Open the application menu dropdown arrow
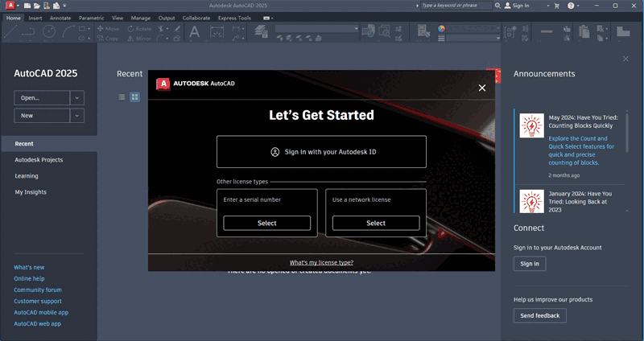This screenshot has width=644, height=341. [18, 6]
